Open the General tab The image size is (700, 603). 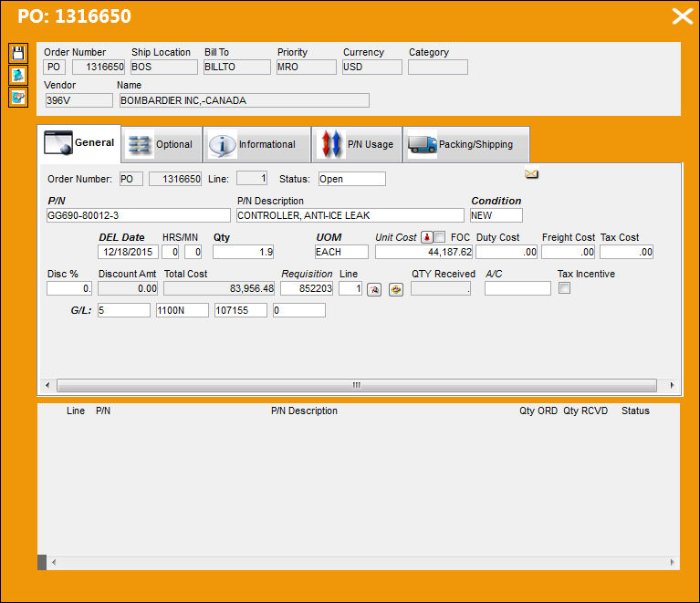tap(79, 143)
